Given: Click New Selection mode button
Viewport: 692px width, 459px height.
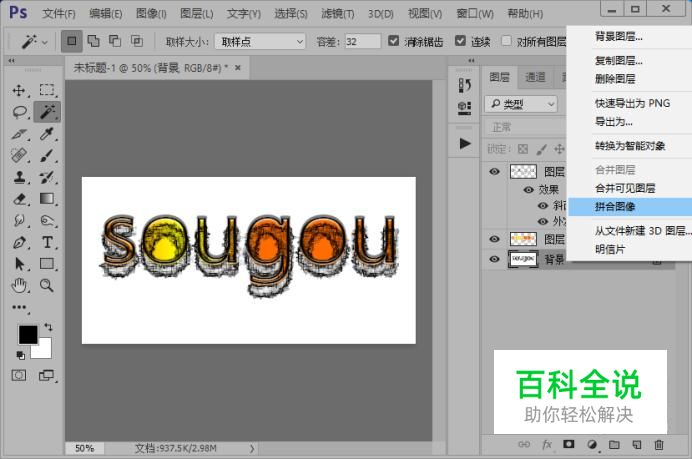Looking at the screenshot, I should point(71,41).
